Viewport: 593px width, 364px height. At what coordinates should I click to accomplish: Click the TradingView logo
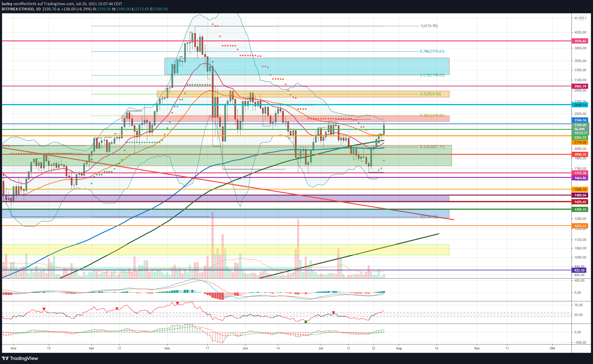[x=20, y=358]
